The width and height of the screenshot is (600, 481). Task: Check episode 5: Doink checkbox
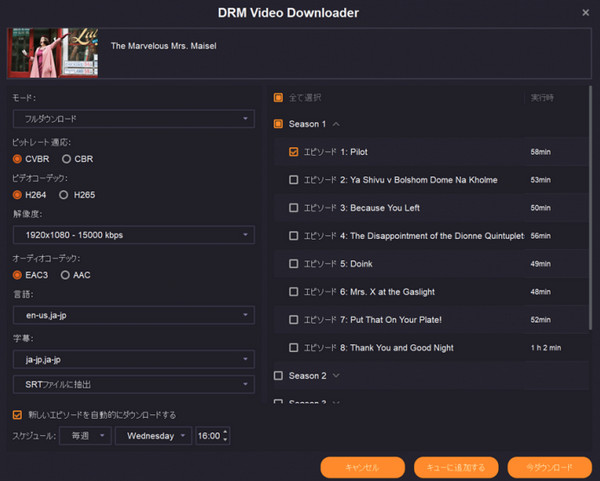click(x=293, y=264)
